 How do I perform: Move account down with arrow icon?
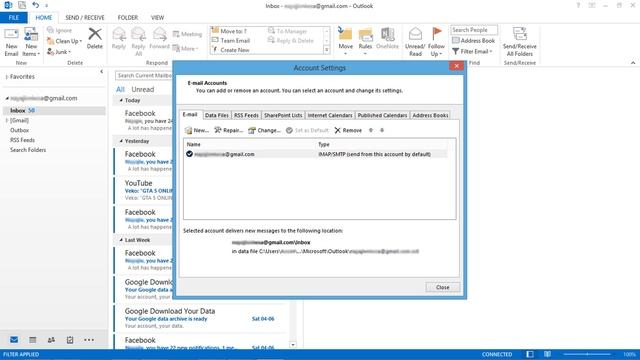point(382,130)
